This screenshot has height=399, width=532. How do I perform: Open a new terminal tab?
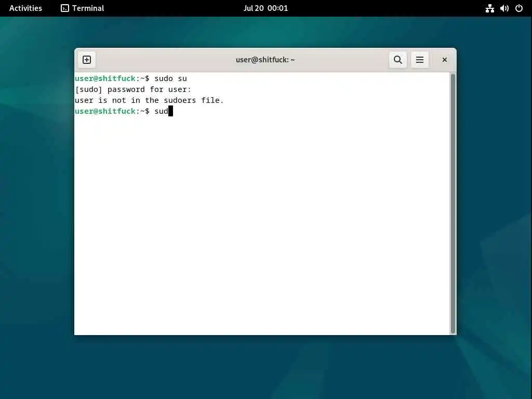(87, 60)
